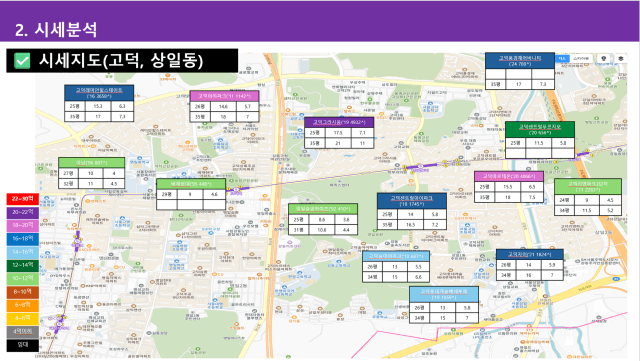Switch the map to 스카이뷰

click(x=581, y=58)
